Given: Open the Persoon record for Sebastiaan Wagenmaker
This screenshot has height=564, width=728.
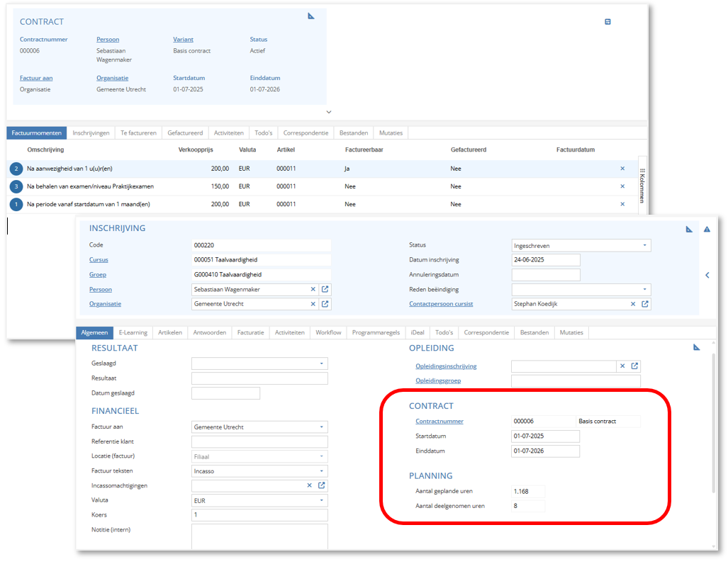Looking at the screenshot, I should [325, 289].
